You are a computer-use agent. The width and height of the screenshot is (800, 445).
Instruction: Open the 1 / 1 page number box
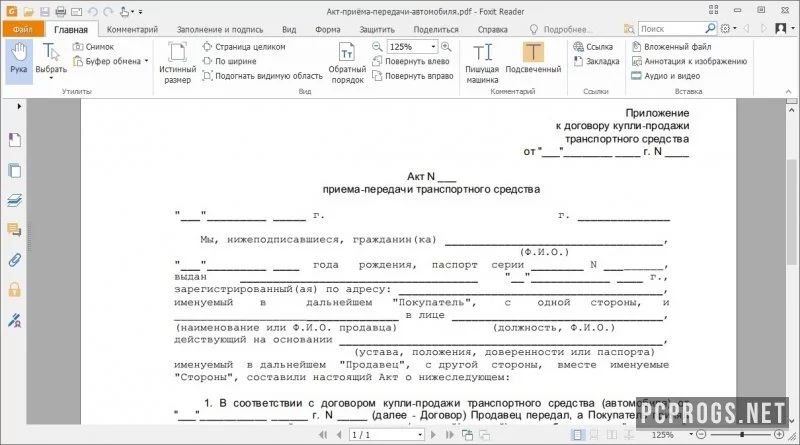pos(386,435)
